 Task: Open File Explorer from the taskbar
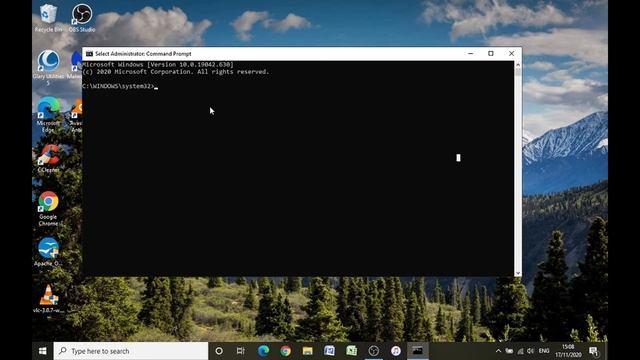(307, 351)
